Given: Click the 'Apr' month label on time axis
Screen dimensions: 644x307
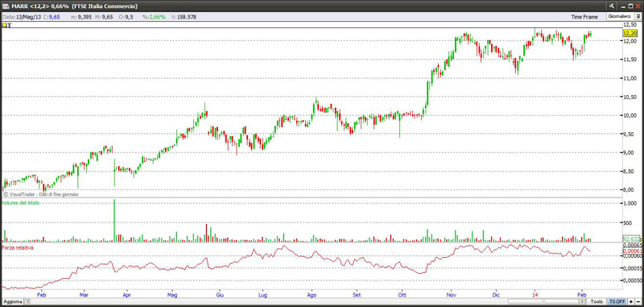Looking at the screenshot, I should tap(127, 295).
